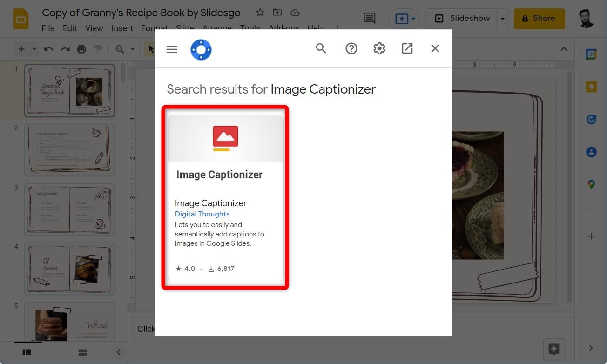This screenshot has width=607, height=364.
Task: Open Marketplace in a new window
Action: coord(407,48)
